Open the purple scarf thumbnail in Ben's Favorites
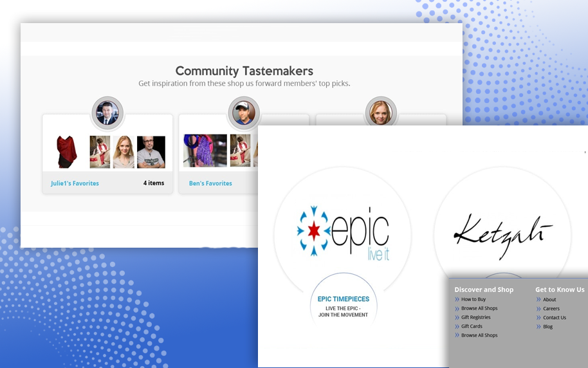 (x=205, y=151)
